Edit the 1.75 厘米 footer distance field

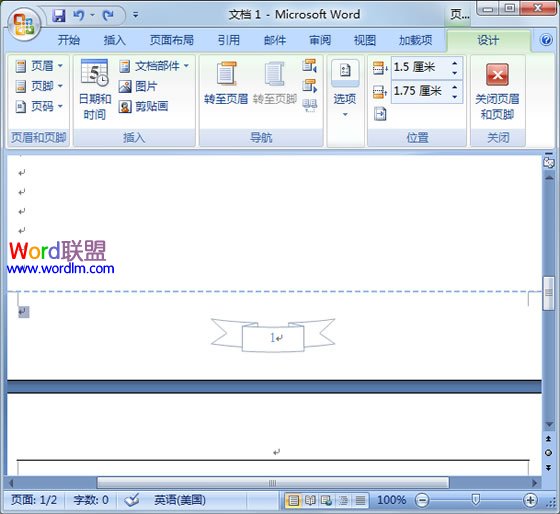(420, 91)
